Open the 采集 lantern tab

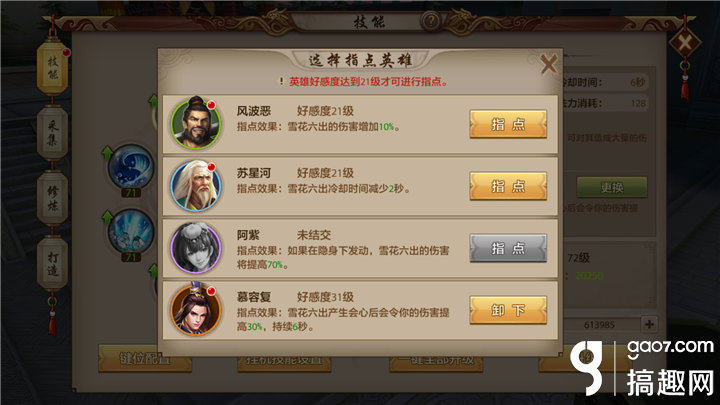click(x=52, y=133)
